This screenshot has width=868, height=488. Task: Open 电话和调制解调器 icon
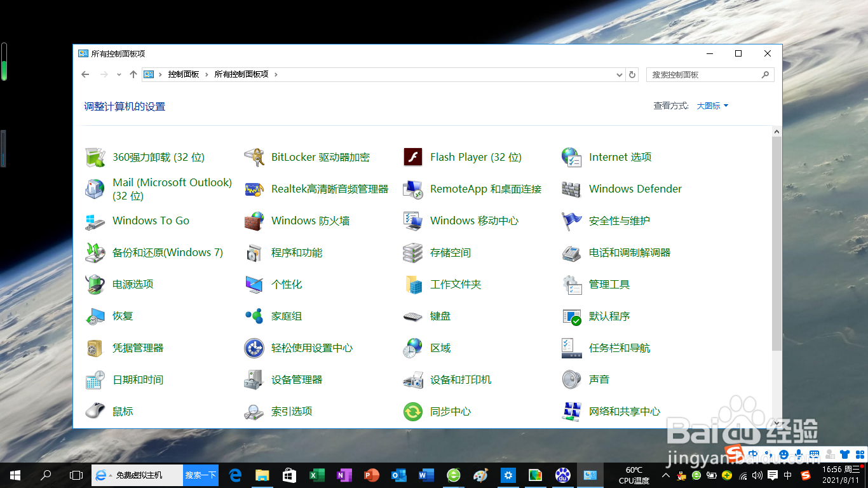coord(572,252)
